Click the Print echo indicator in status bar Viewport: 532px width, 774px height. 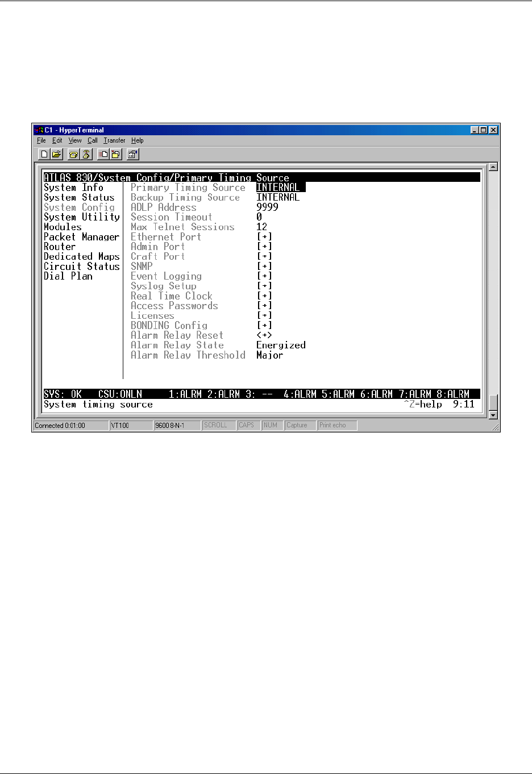[337, 425]
